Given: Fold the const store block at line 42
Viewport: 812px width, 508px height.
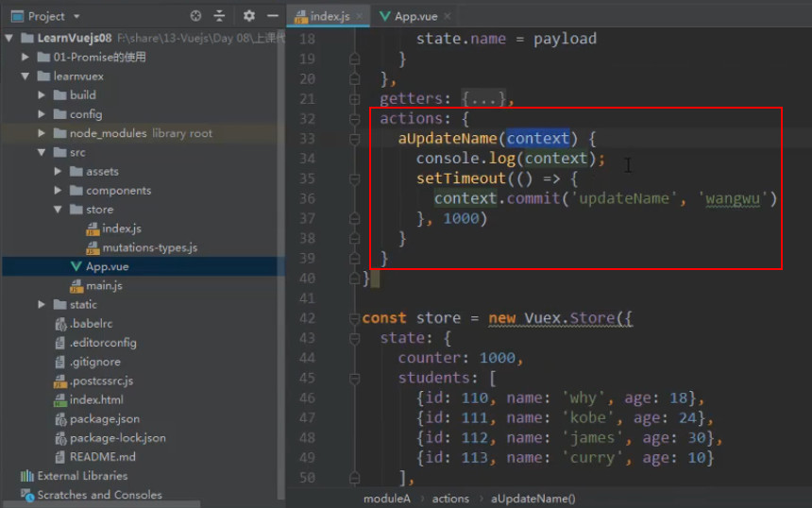Looking at the screenshot, I should [355, 318].
